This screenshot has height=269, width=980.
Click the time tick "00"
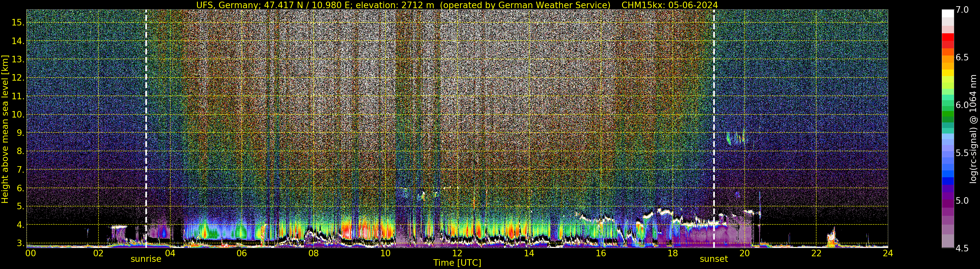[x=30, y=253]
